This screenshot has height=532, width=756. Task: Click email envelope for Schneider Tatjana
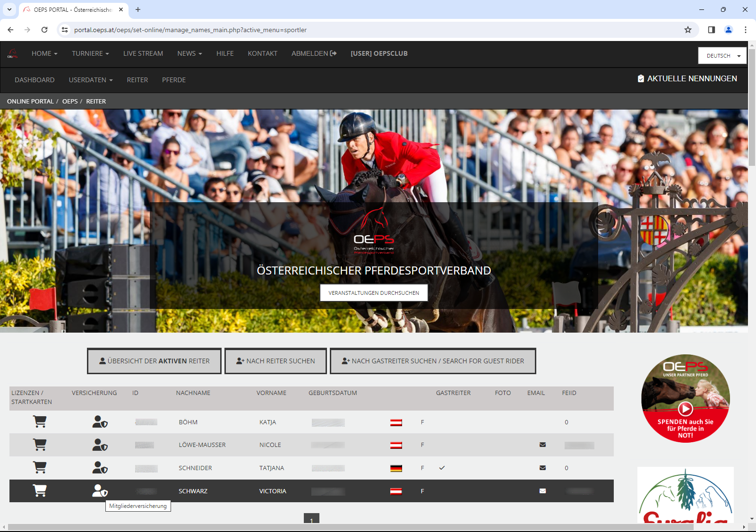pyautogui.click(x=542, y=468)
